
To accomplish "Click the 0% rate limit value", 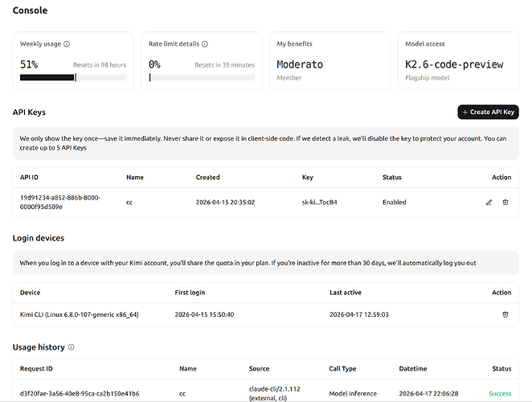I will click(x=154, y=64).
